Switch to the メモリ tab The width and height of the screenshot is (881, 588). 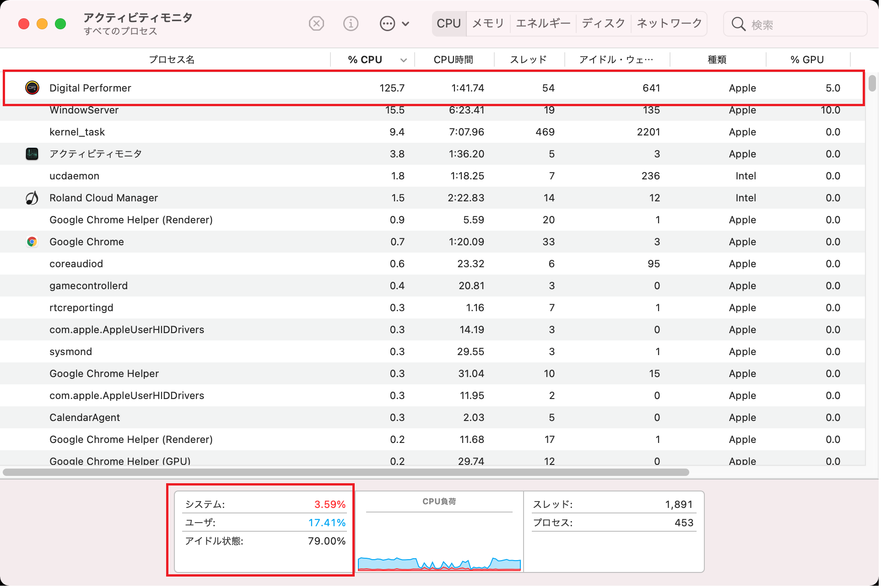tap(489, 23)
